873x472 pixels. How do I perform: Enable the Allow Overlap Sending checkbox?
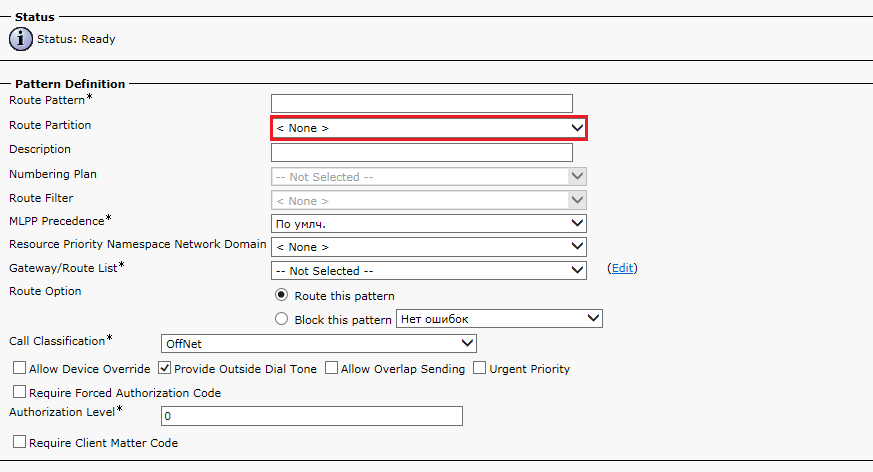click(332, 369)
